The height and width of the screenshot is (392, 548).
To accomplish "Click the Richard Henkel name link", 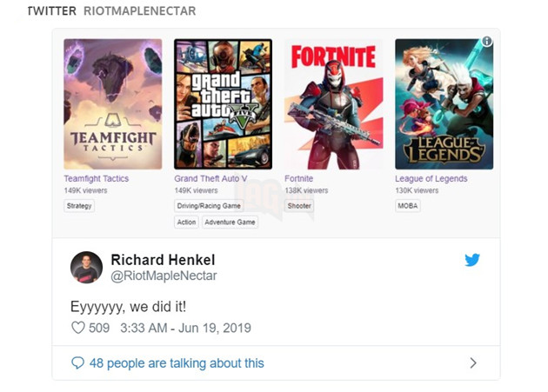I will 163,260.
